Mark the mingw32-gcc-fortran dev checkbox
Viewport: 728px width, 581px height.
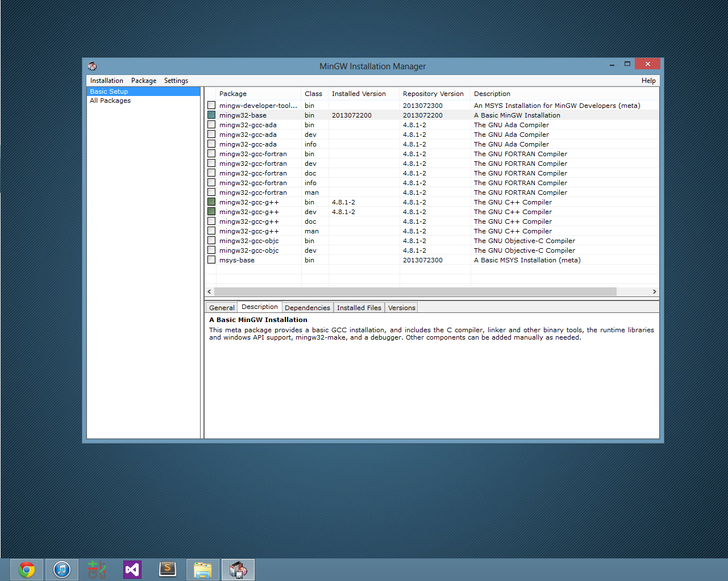point(211,163)
